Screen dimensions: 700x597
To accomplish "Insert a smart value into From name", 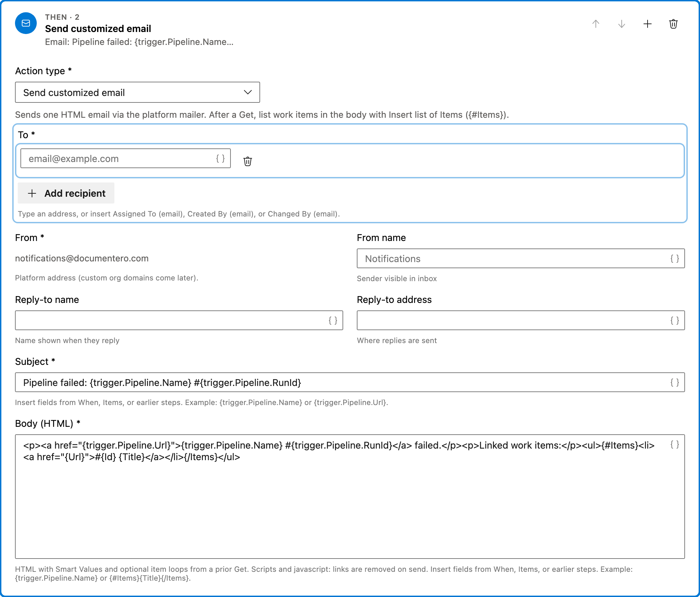I will pyautogui.click(x=674, y=258).
